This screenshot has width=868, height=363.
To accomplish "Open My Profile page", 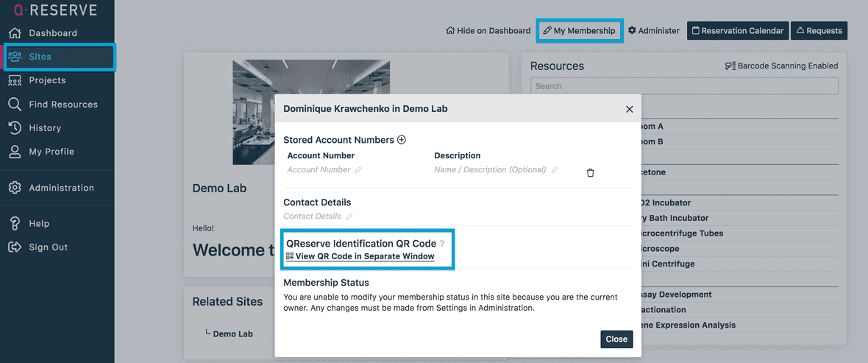I will [x=51, y=152].
